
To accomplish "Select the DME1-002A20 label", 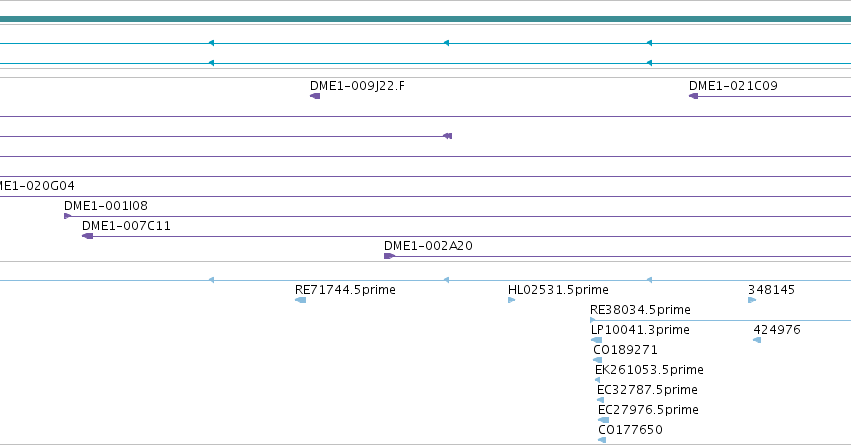I will (428, 246).
